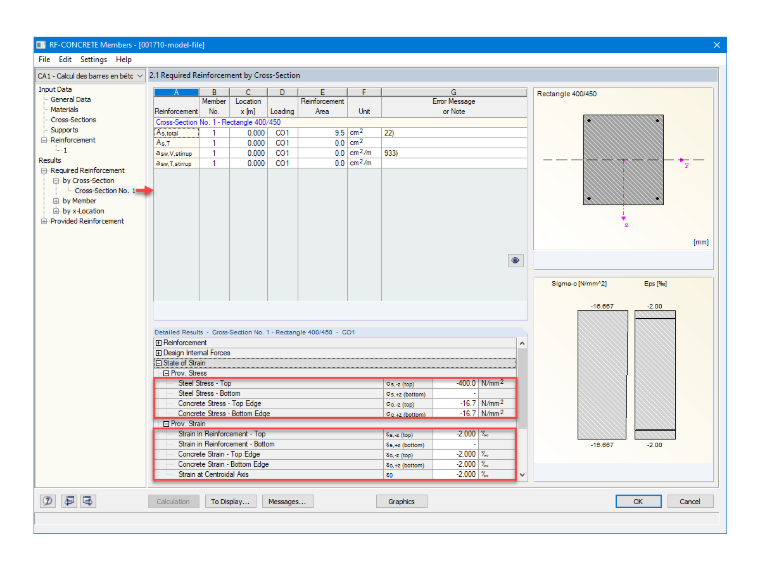Expand the by Member node
Image resolution: width=760 pixels, height=570 pixels.
56,201
